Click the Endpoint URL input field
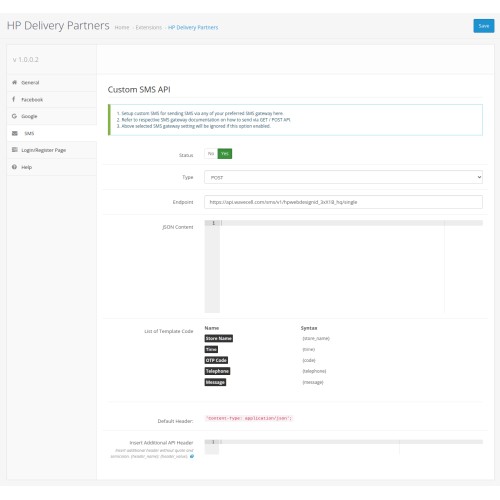The width and height of the screenshot is (500, 500). [343, 202]
